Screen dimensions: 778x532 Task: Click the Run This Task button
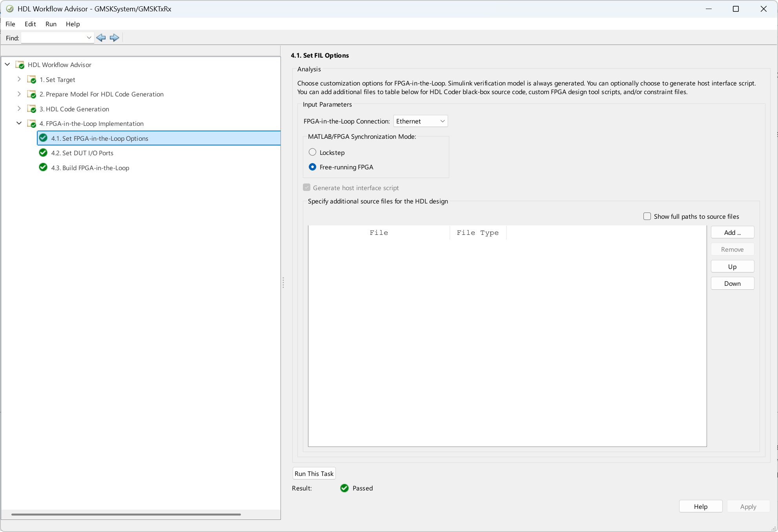tap(314, 474)
